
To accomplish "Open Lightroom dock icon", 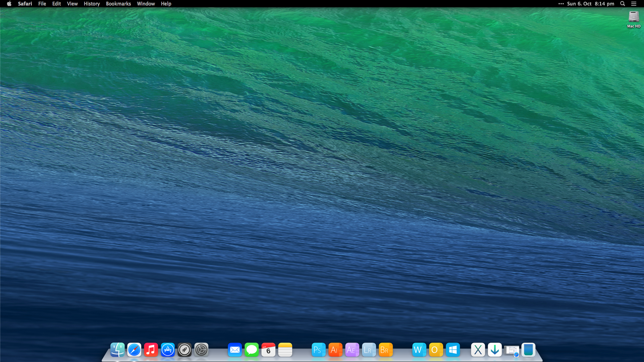I will pyautogui.click(x=369, y=350).
